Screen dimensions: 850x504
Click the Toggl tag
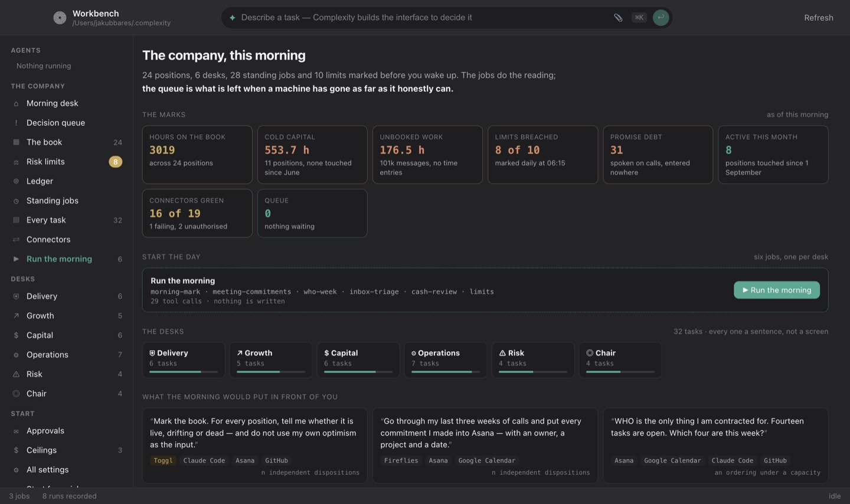163,460
